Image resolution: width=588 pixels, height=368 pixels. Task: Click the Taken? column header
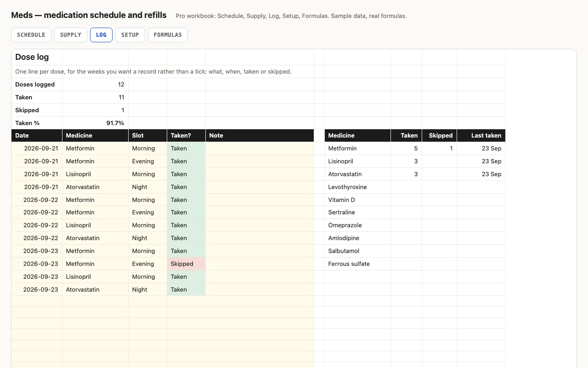pos(186,136)
